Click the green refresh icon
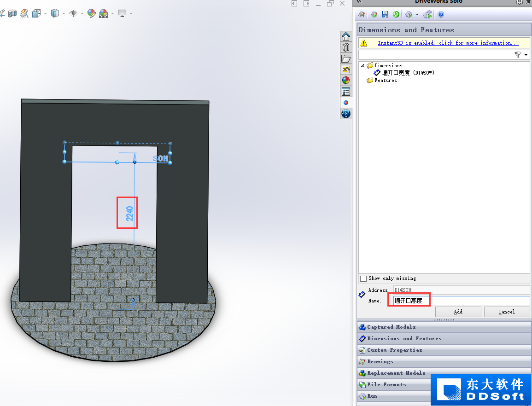The width and height of the screenshot is (532, 406). click(396, 14)
